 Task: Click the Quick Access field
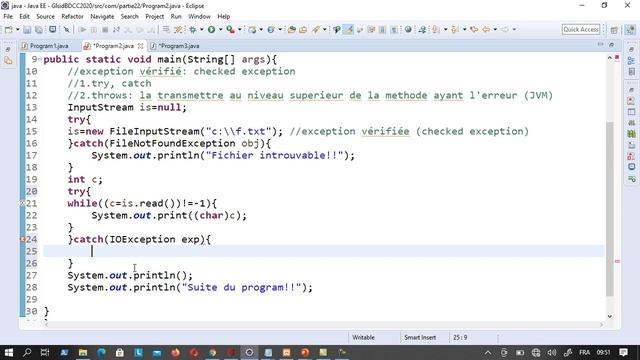tap(581, 29)
